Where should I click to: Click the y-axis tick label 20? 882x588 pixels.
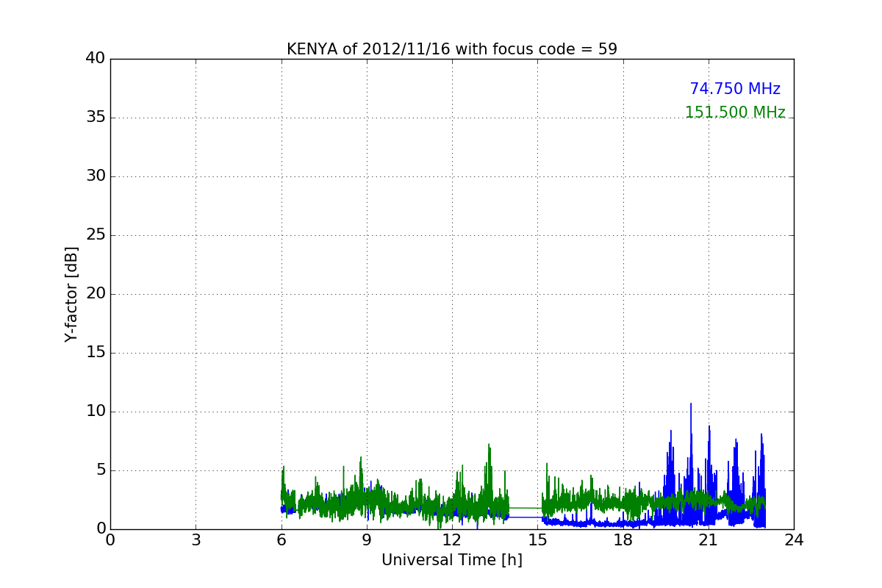[x=96, y=294]
